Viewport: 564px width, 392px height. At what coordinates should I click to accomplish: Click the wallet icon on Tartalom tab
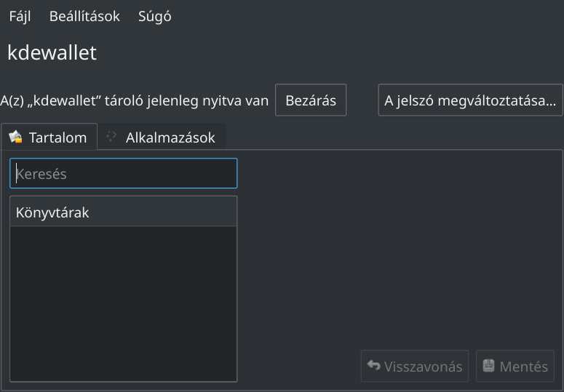point(15,137)
